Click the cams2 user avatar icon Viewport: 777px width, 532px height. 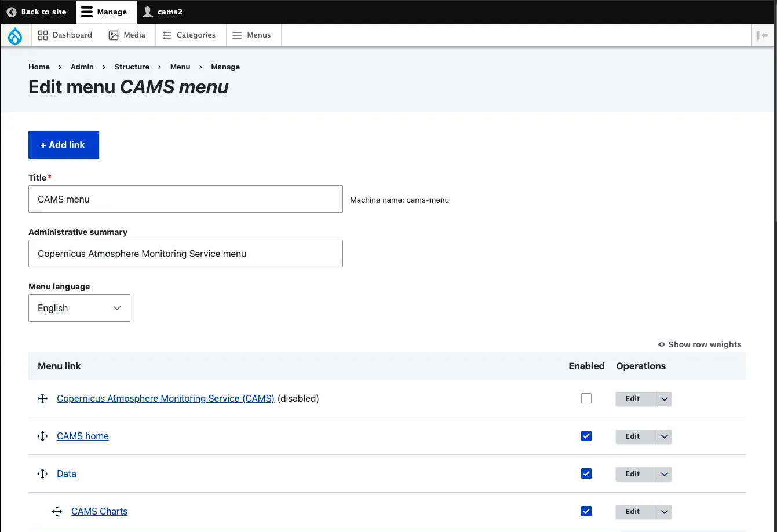[x=148, y=12]
